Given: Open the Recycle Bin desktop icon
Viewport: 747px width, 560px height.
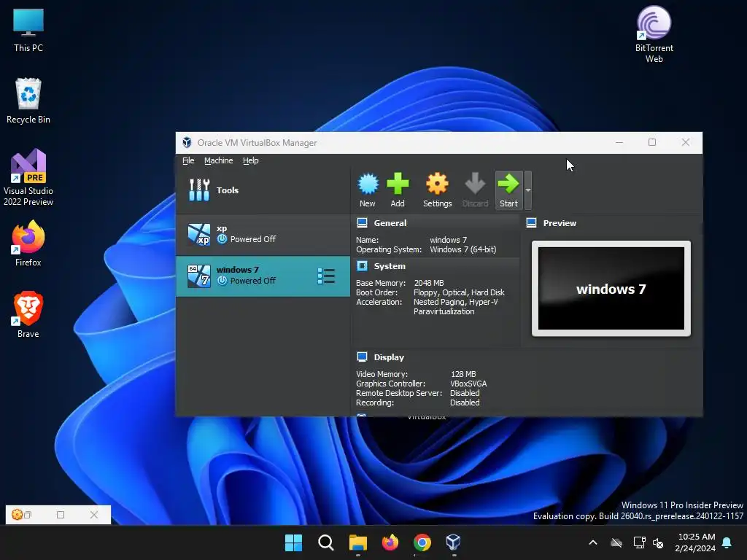Looking at the screenshot, I should [x=28, y=101].
